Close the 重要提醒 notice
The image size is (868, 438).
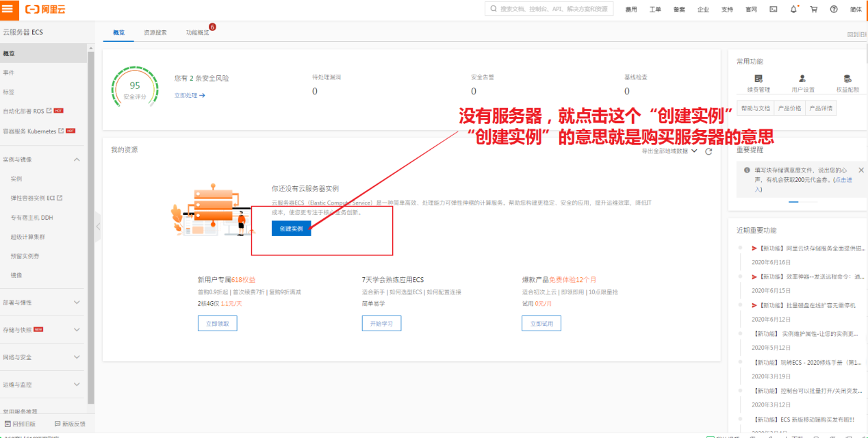[861, 170]
